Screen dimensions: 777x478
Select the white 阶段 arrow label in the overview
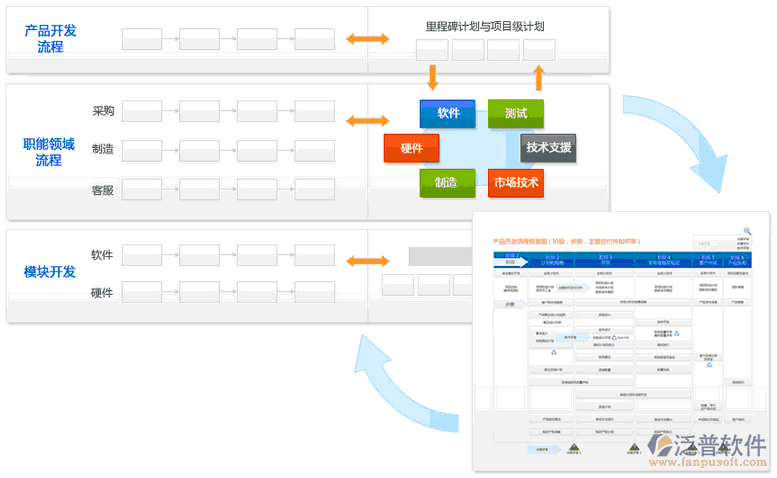coord(510,262)
